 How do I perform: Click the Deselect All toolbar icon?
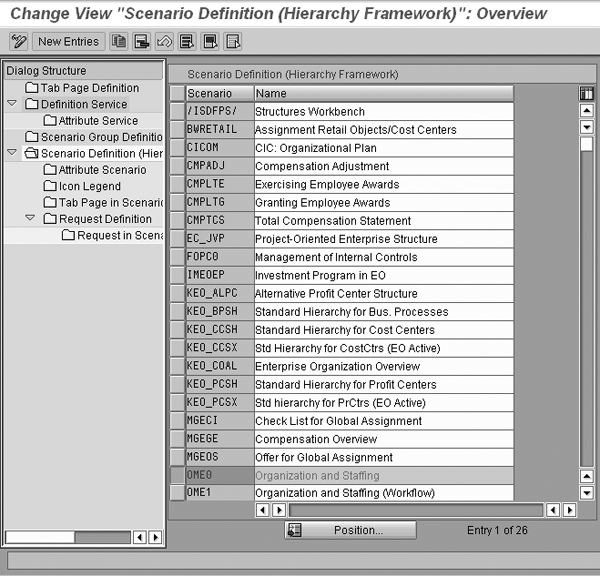click(232, 41)
